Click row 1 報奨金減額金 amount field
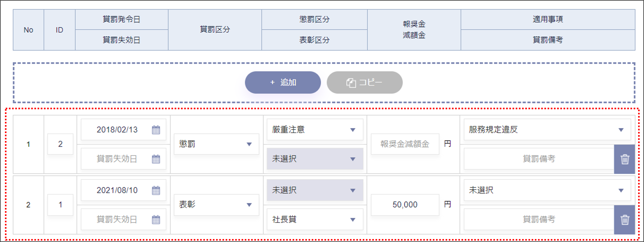This screenshot has width=644, height=242. pyautogui.click(x=405, y=144)
